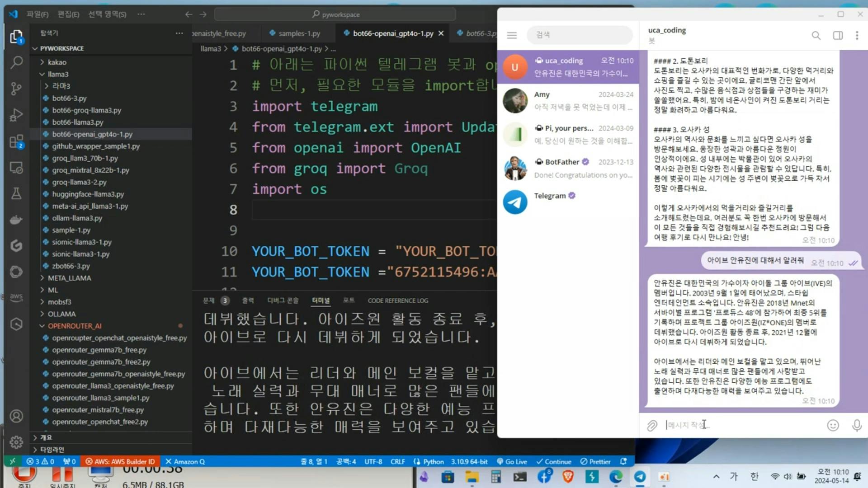Click Go Live in status bar
The width and height of the screenshot is (868, 488).
tap(512, 461)
